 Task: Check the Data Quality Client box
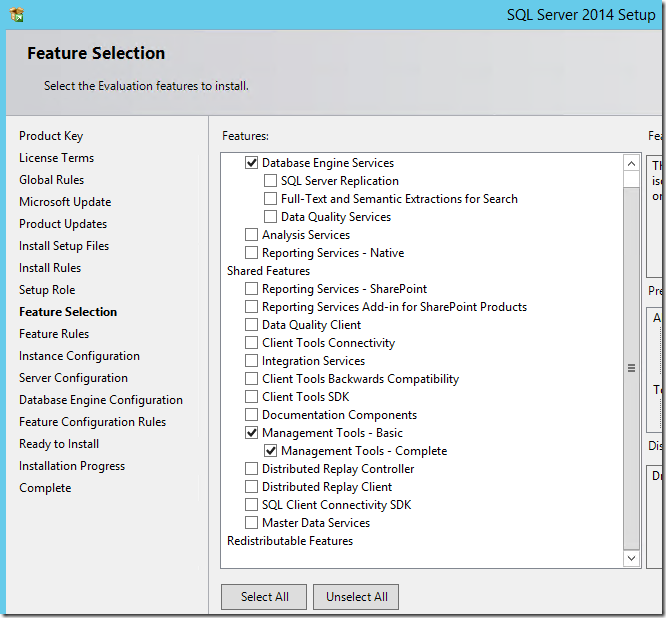coord(251,325)
